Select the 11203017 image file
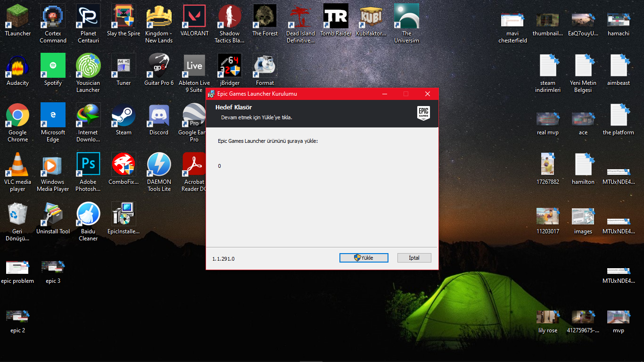Viewport: 644px width, 362px height. click(548, 221)
